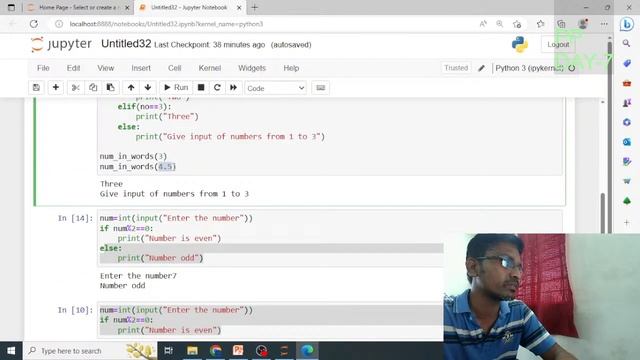Insert a new cell below with plus icon
640x360 pixels.
pyautogui.click(x=56, y=88)
